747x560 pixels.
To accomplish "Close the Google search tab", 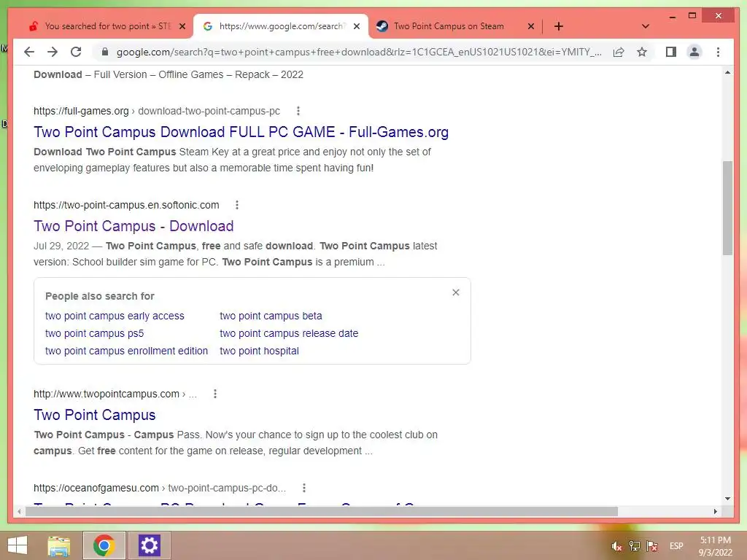I will click(356, 26).
